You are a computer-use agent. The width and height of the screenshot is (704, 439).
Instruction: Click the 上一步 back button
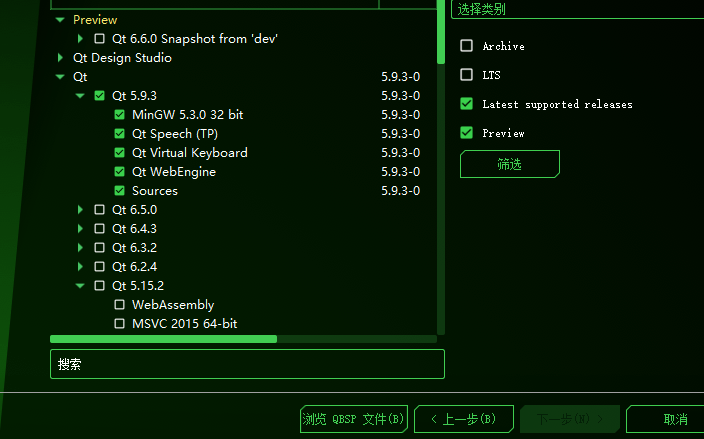click(463, 419)
